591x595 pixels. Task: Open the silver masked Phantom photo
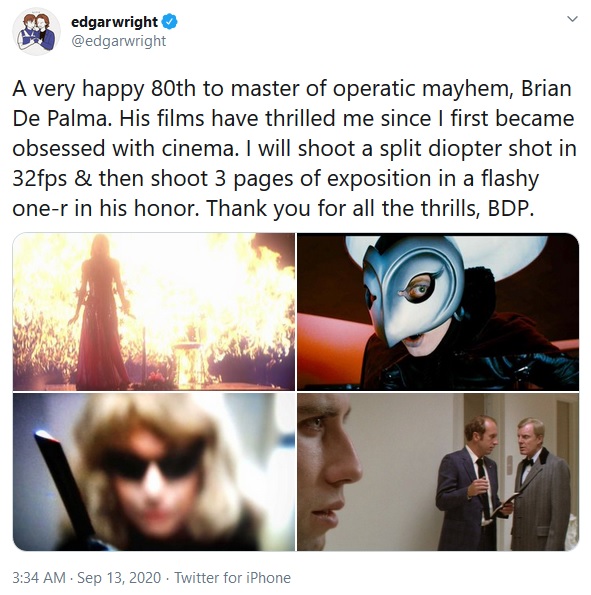[438, 312]
